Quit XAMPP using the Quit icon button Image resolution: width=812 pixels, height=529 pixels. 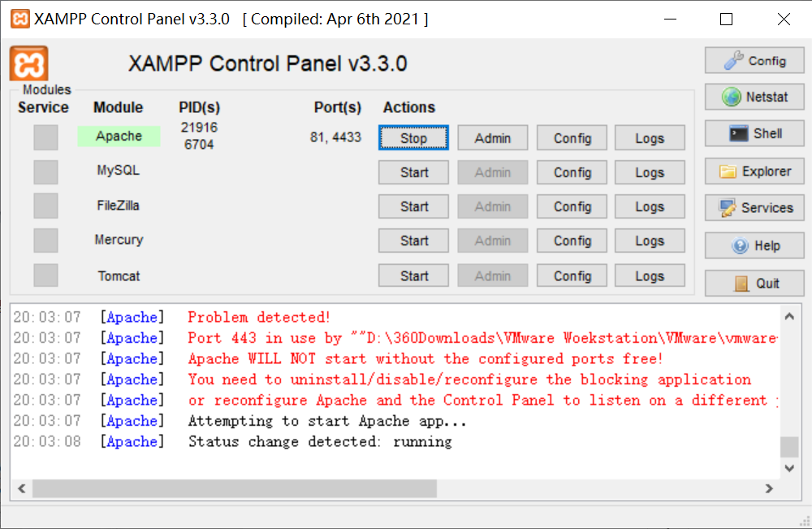point(754,283)
